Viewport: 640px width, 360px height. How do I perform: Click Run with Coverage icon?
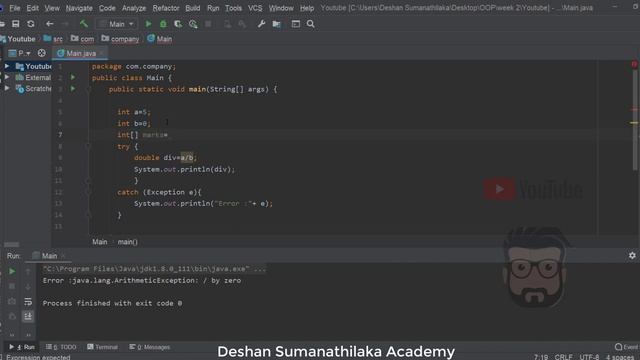point(178,24)
